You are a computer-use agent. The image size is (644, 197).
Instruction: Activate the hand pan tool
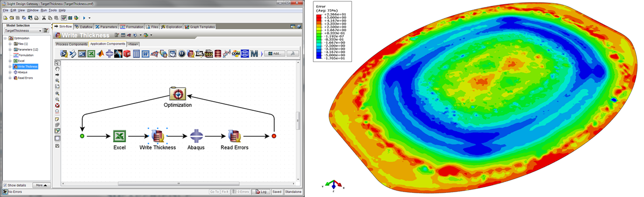pos(57,69)
